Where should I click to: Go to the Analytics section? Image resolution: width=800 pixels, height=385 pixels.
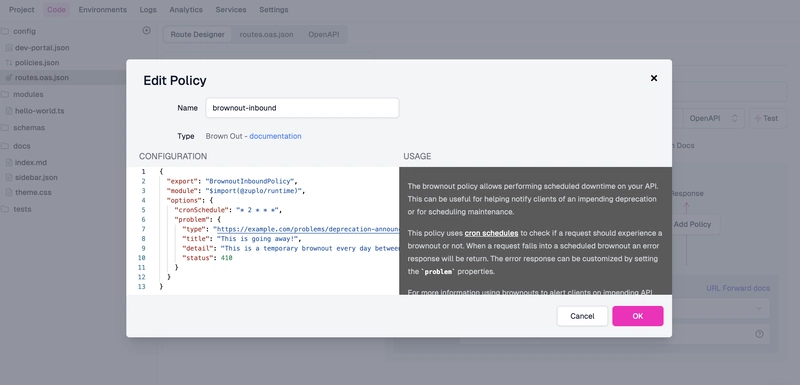click(186, 10)
